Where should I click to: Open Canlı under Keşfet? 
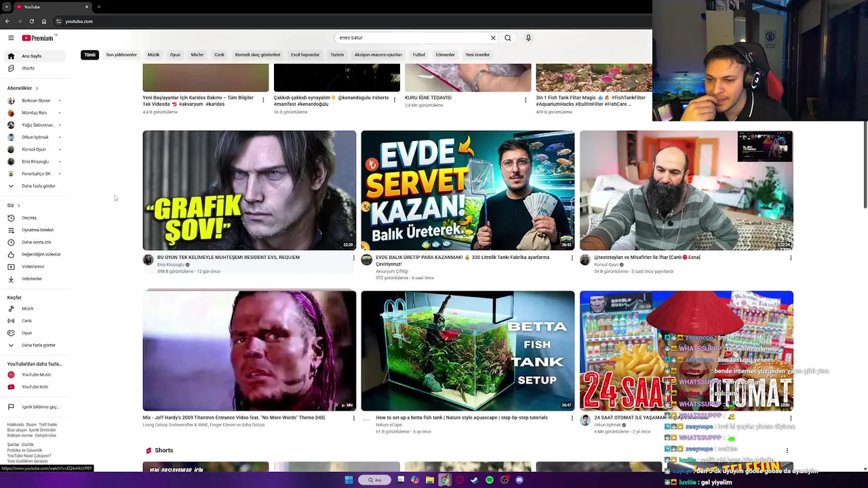(35, 321)
